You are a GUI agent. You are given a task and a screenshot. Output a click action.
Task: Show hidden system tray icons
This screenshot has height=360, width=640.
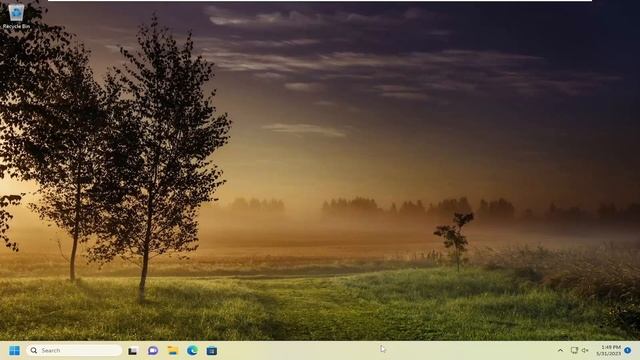[560, 351]
